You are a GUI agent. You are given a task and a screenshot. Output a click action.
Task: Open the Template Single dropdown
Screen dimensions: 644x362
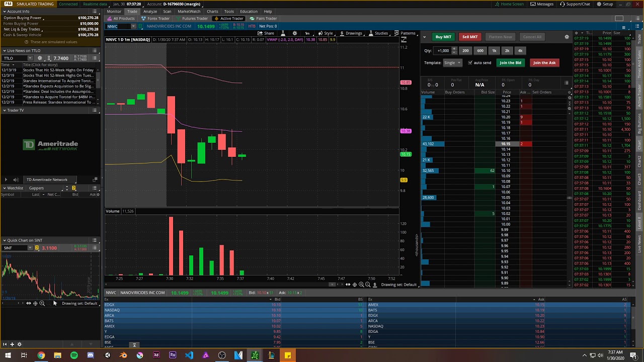click(452, 63)
